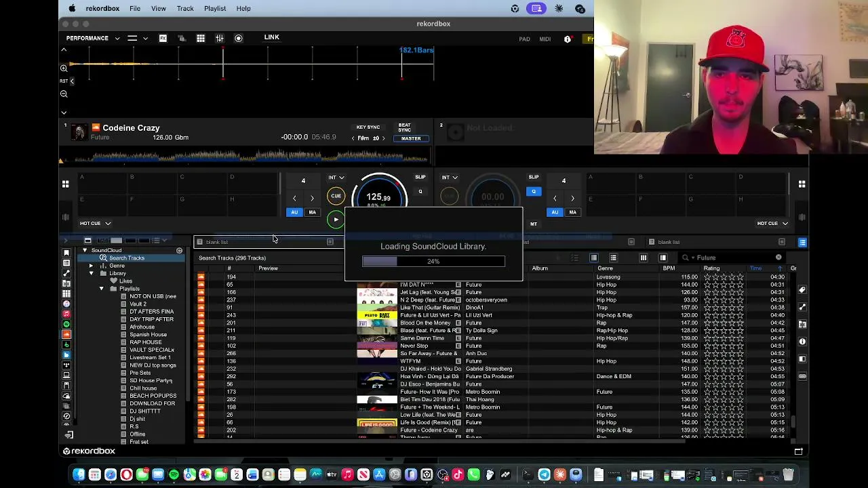Open the recording panel icon

(239, 39)
